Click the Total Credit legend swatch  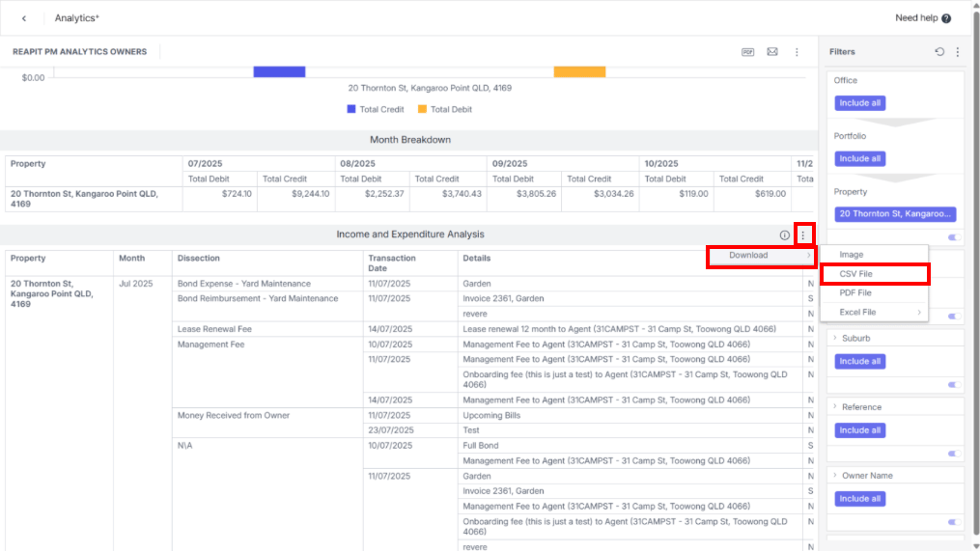tap(351, 109)
